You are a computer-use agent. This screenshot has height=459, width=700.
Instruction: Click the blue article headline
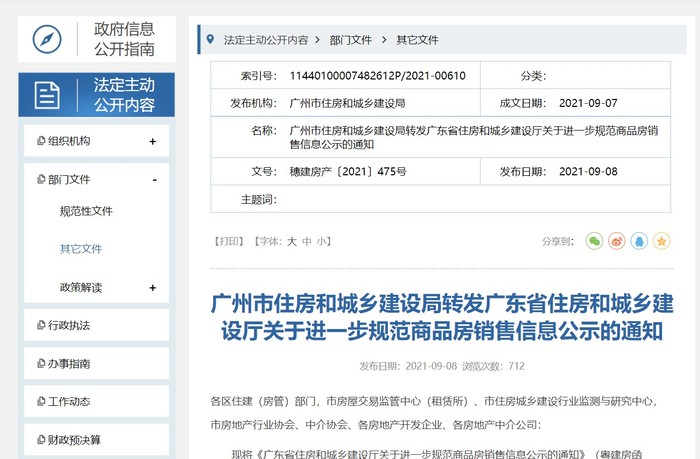(x=442, y=317)
